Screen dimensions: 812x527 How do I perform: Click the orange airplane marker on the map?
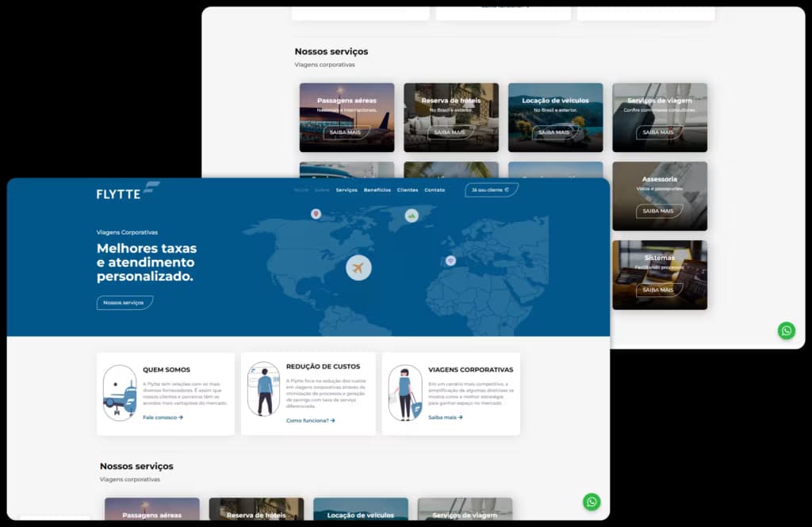click(358, 268)
